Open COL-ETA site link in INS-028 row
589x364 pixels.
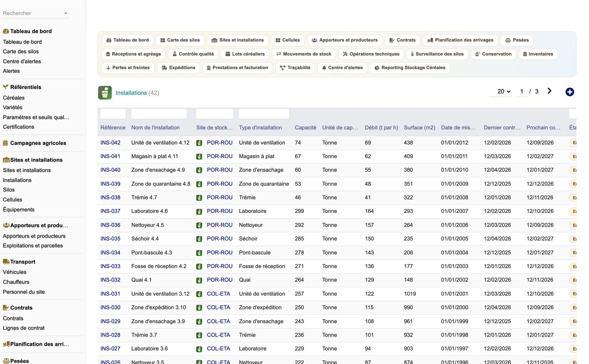pos(218,335)
